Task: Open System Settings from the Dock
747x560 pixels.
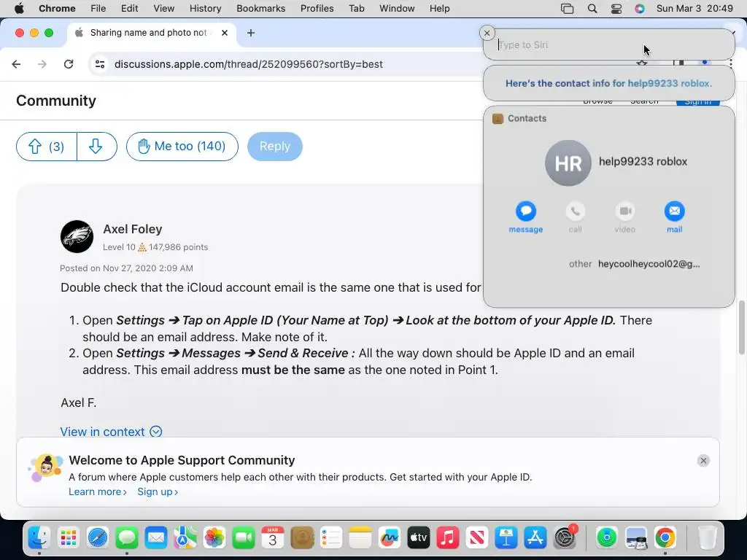Action: click(565, 538)
